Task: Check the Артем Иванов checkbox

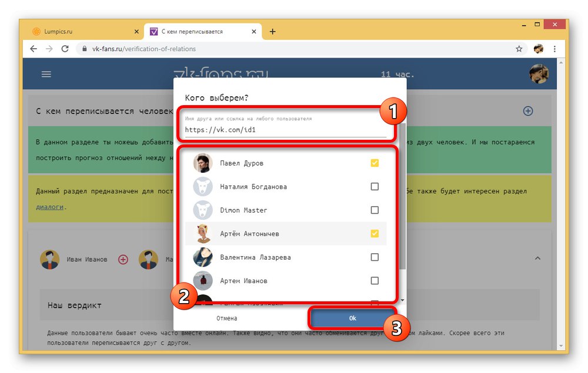Action: click(x=375, y=281)
